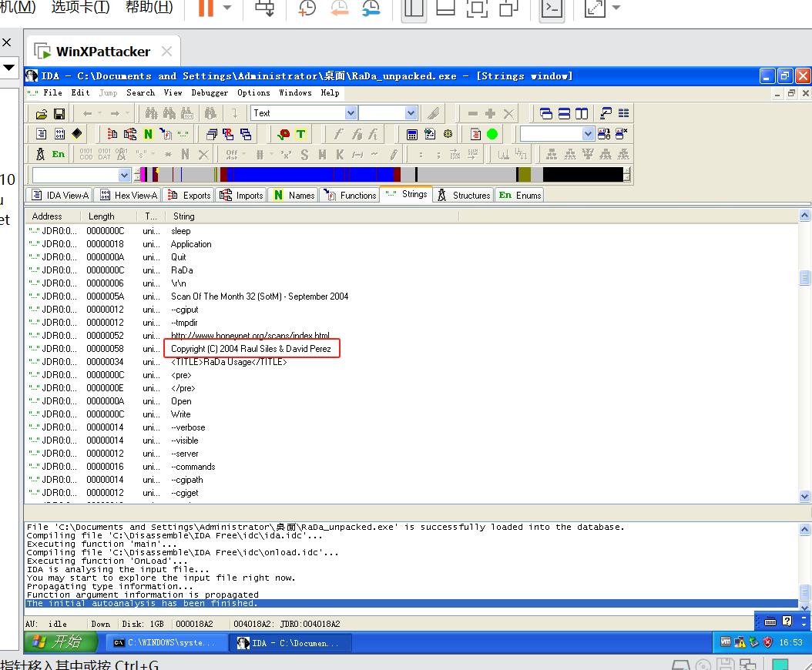The image size is (812, 670).
Task: Click the red lined page icon
Action: pos(475,135)
